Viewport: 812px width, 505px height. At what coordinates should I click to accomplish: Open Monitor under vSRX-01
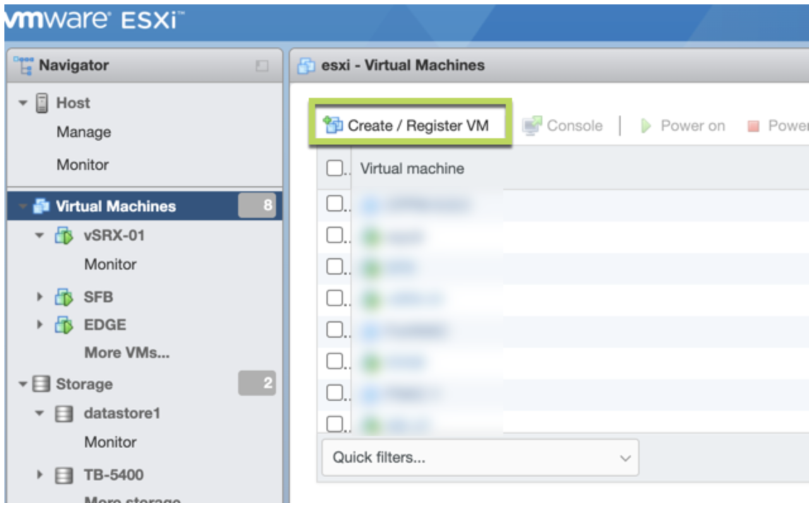point(110,264)
